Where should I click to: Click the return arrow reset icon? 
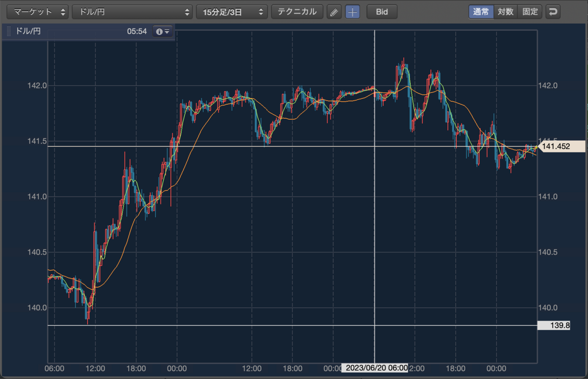[553, 12]
